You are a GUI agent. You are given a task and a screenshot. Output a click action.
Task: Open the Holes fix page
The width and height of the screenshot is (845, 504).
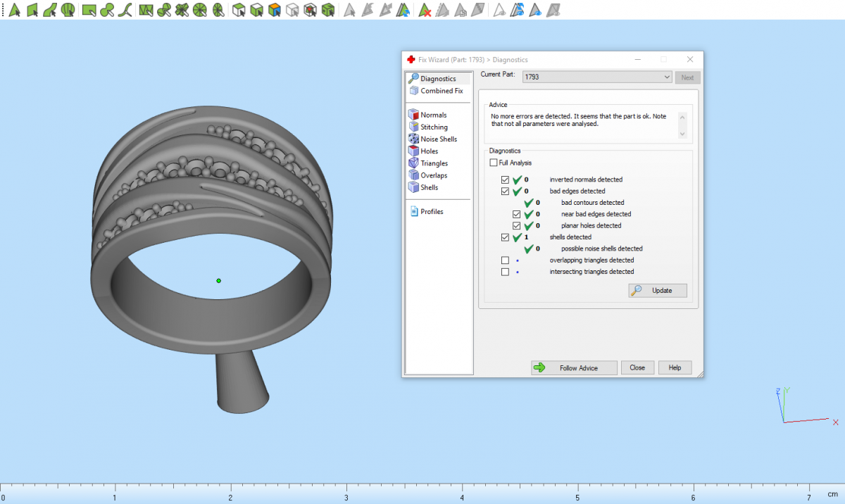[429, 151]
